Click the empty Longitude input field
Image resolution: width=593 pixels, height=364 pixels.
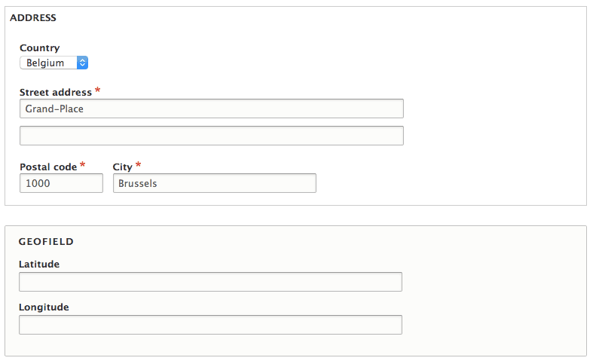pyautogui.click(x=210, y=325)
